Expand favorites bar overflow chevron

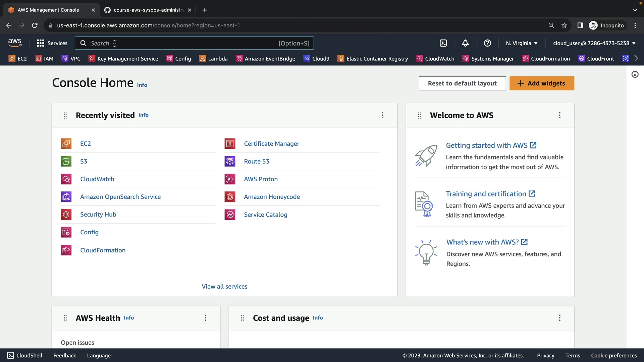coord(636,59)
